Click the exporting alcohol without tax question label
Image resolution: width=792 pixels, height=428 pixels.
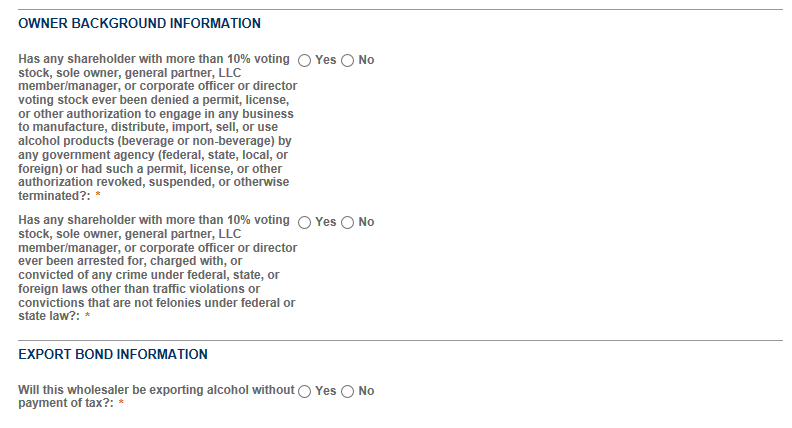point(156,396)
